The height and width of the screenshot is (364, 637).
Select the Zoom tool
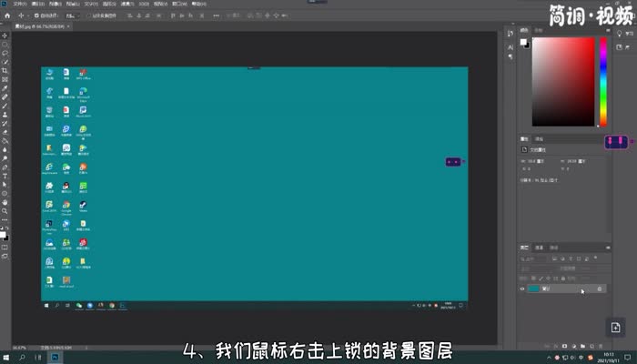pos(5,211)
